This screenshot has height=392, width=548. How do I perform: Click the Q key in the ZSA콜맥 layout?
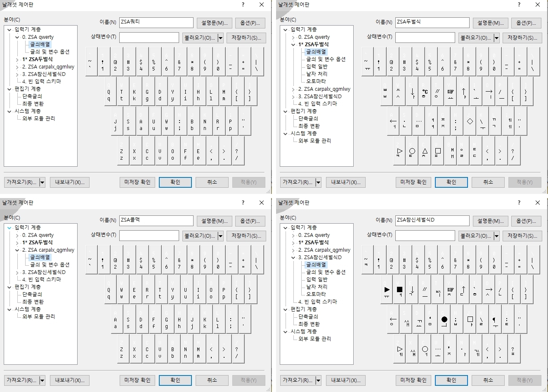109,293
